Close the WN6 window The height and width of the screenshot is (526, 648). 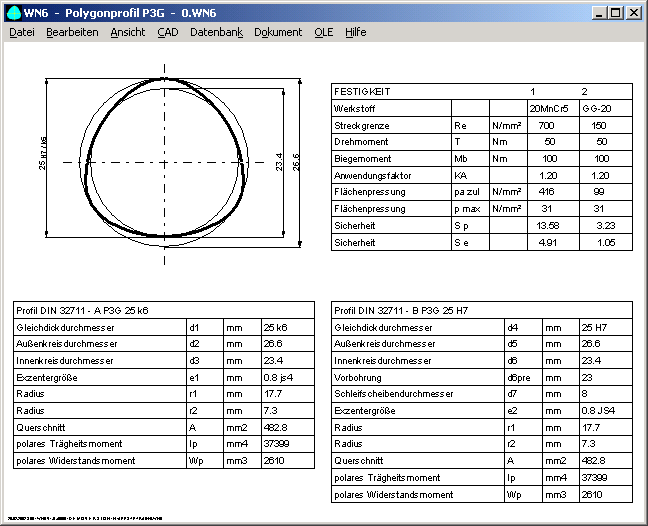pyautogui.click(x=634, y=12)
